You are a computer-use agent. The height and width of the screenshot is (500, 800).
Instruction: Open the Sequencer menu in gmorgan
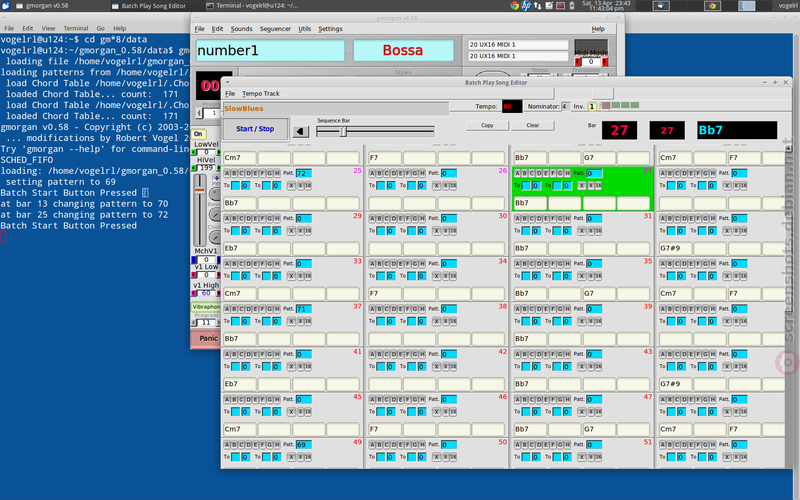(275, 29)
